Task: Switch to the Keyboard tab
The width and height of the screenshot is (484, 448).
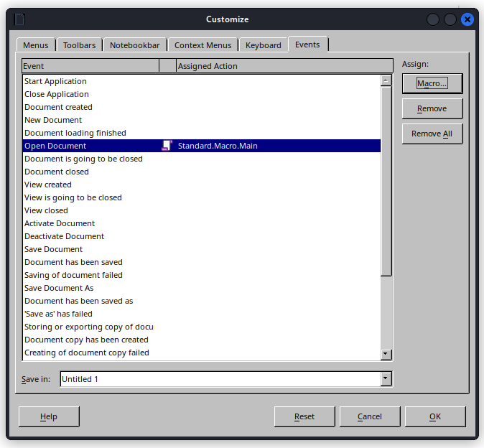Action: click(263, 45)
